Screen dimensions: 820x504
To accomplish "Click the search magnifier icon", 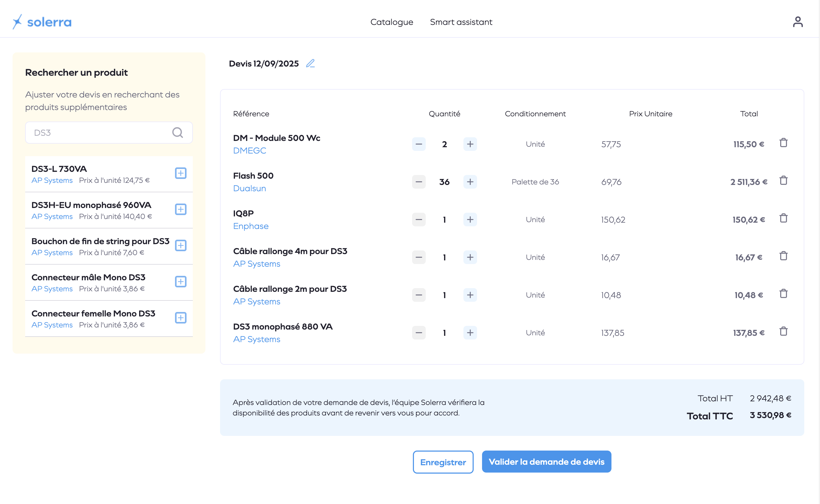I will point(177,133).
